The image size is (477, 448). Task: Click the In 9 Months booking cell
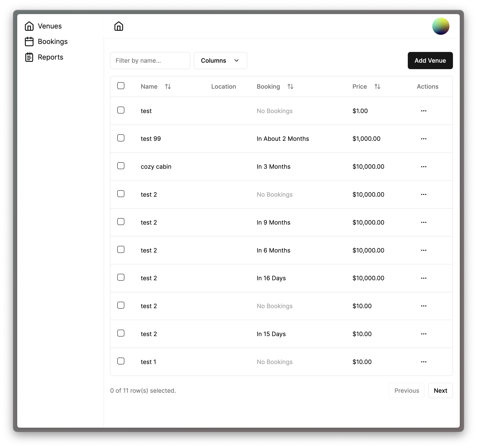click(x=273, y=222)
